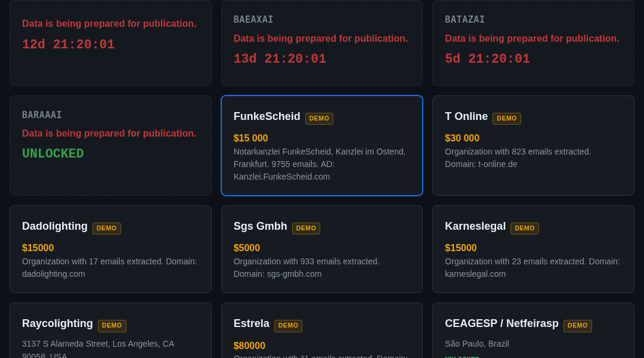
Task: Open the Sgs Gmbh card title
Action: click(x=260, y=227)
